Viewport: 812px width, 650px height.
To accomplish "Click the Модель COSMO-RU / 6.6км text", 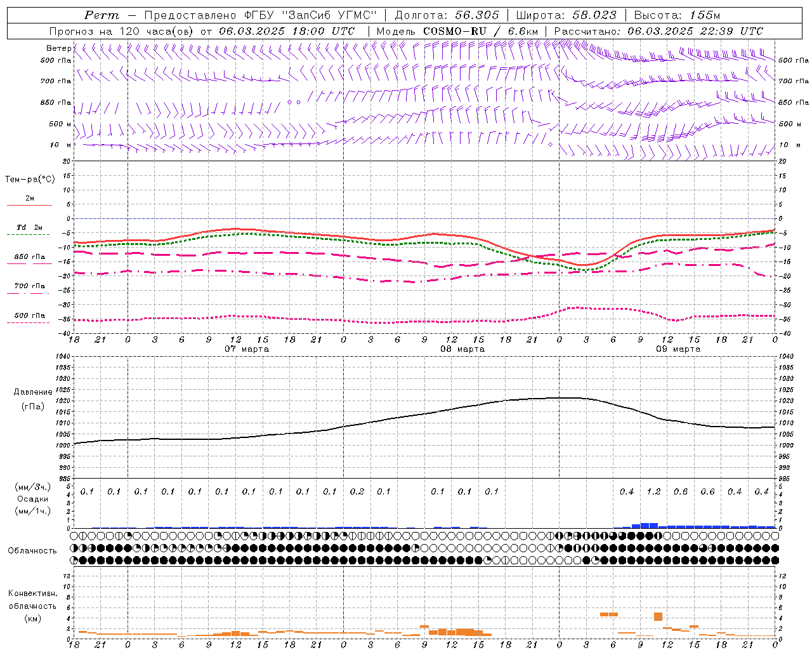I will 457,31.
